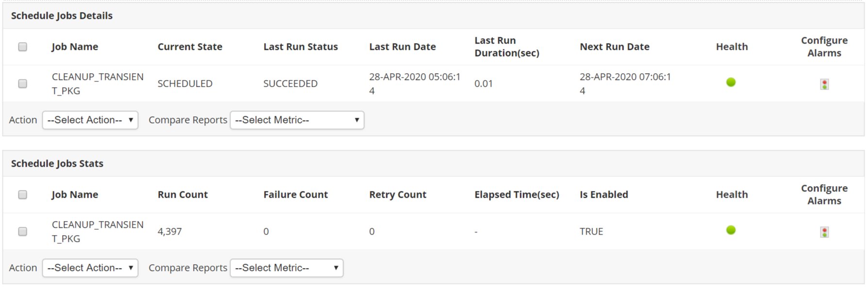The height and width of the screenshot is (287, 868).
Task: Open Select Action dropdown under Schedule Jobs Stats
Action: pos(90,268)
